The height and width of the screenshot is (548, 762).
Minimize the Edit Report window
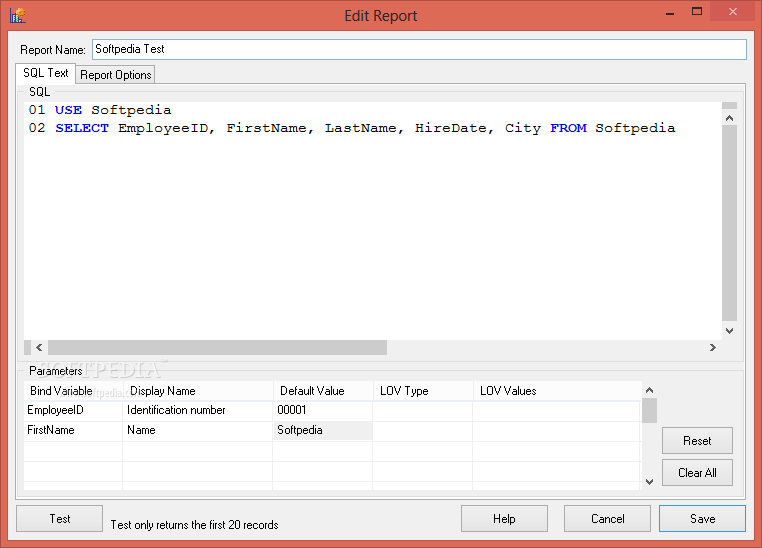pyautogui.click(x=670, y=13)
